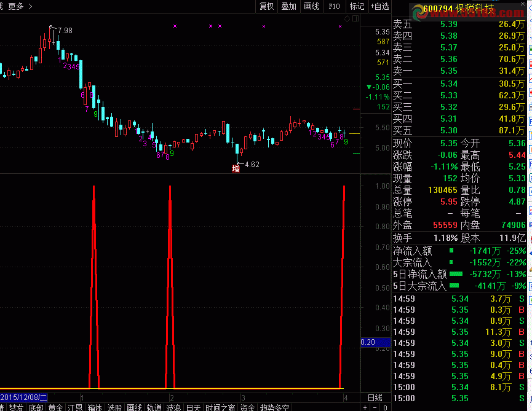This screenshot has height=411, width=532.
Task: Click the 5日大宗流入 row
Action: pos(459,286)
